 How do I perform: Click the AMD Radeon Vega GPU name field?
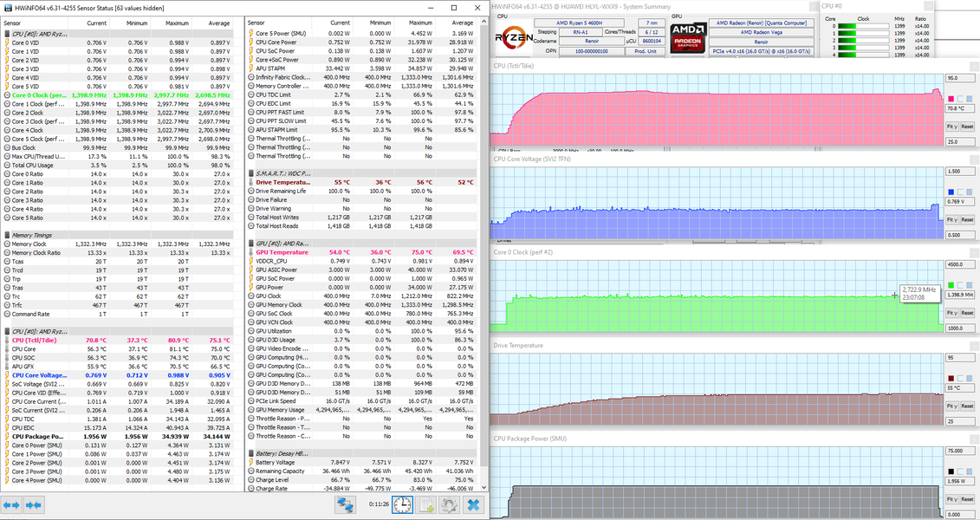pyautogui.click(x=761, y=33)
